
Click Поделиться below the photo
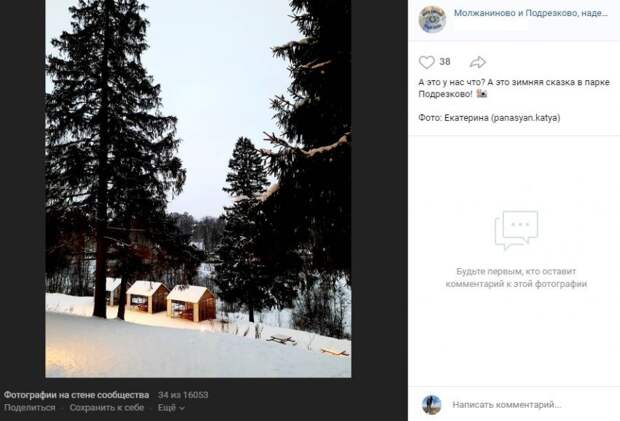click(x=30, y=408)
